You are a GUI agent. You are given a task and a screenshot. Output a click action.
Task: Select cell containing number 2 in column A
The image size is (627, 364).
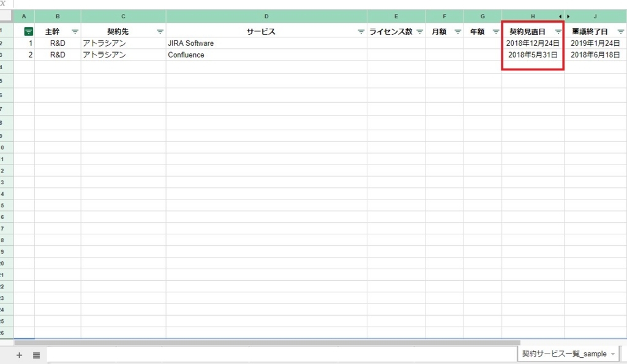pyautogui.click(x=24, y=54)
